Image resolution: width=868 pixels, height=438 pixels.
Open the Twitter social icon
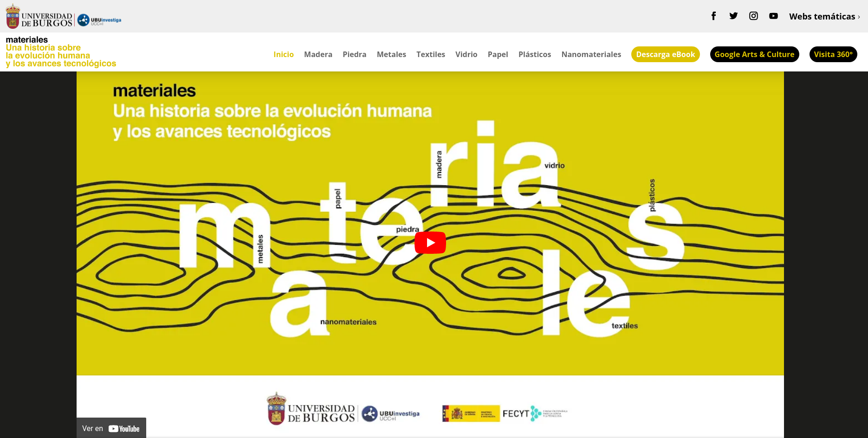pos(733,16)
